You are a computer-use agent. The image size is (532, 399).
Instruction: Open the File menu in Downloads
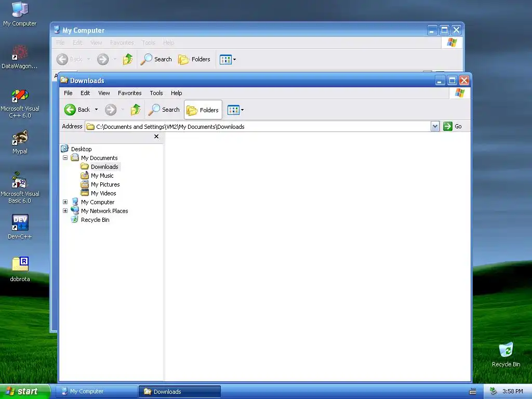68,93
